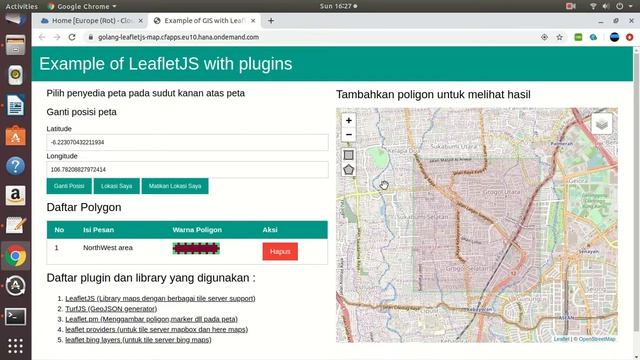Screen dimensions: 640x360
Task: Click the screen recording indicator in top bar
Action: 570,6
